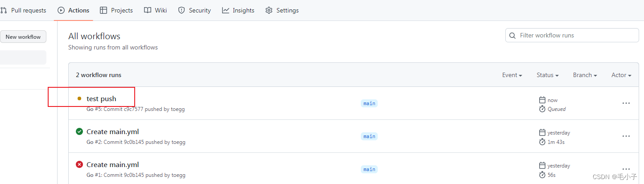
Task: Open the Wiki tab
Action: coord(156,10)
